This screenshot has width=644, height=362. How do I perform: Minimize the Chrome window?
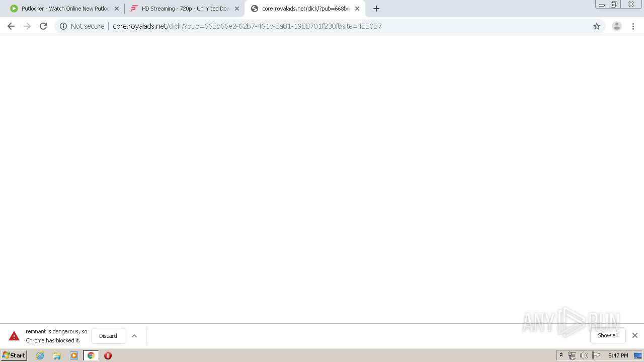pyautogui.click(x=602, y=5)
